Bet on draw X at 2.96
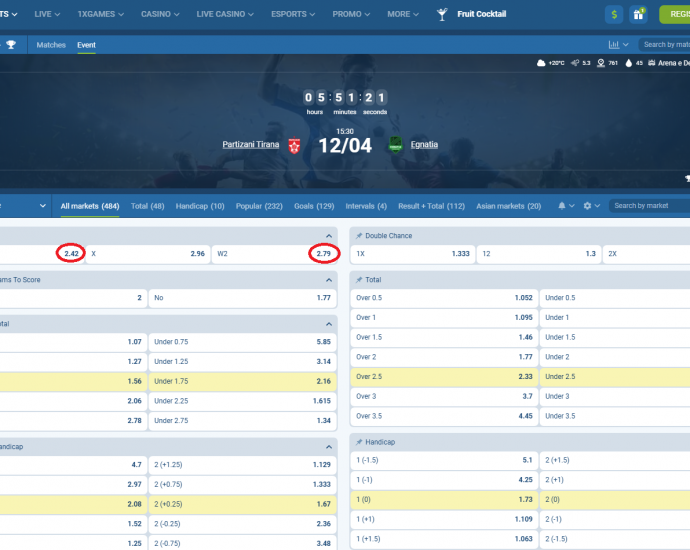690x550 pixels. pos(148,254)
